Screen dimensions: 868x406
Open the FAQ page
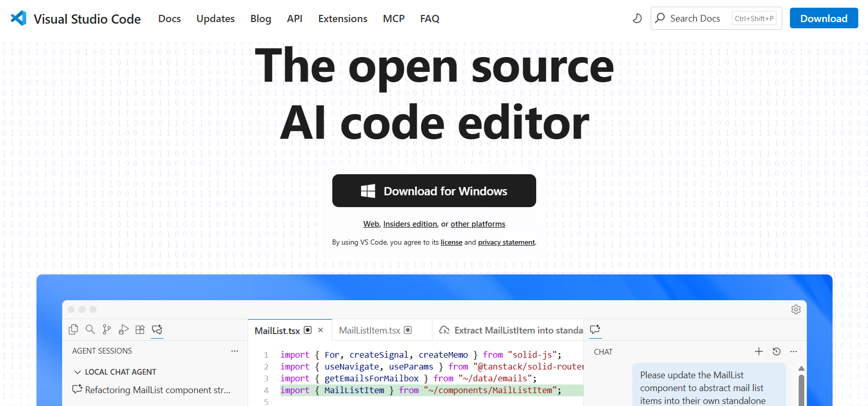(430, 19)
